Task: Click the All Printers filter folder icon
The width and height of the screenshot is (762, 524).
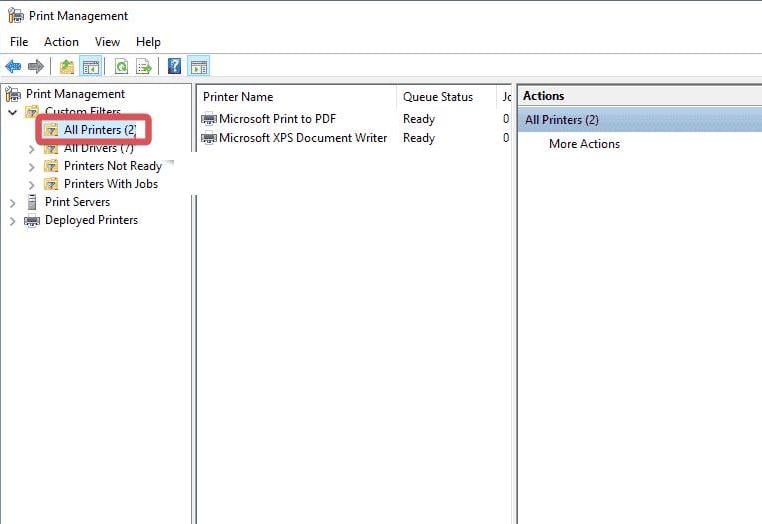Action: pos(51,130)
